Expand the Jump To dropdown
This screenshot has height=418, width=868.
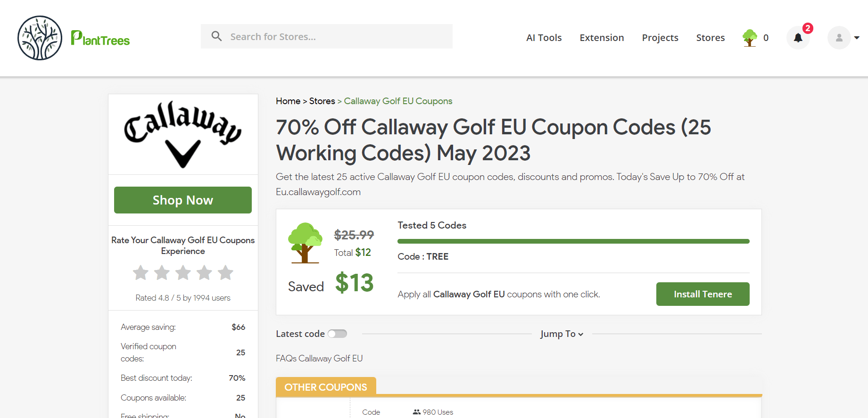[562, 334]
